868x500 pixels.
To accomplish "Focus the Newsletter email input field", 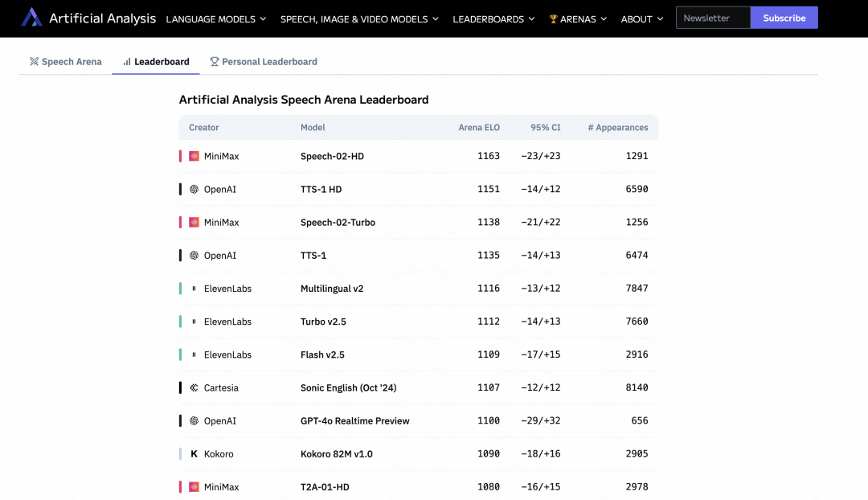I will point(713,18).
